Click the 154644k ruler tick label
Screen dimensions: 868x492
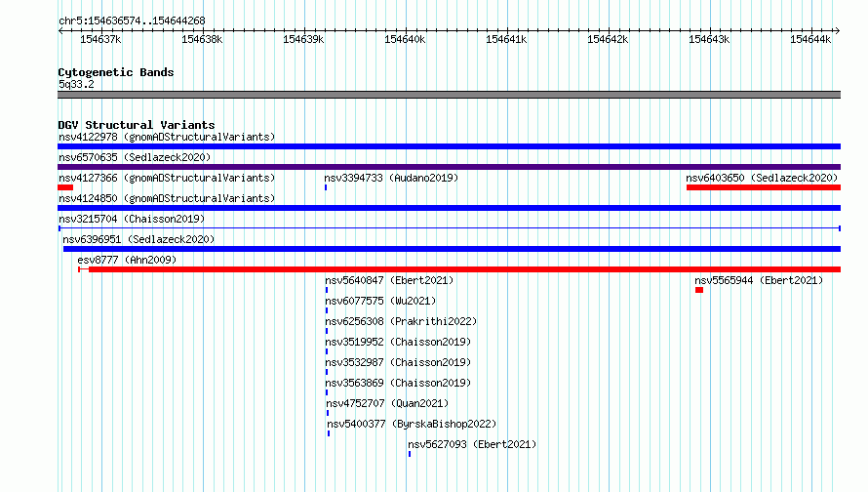coord(810,40)
